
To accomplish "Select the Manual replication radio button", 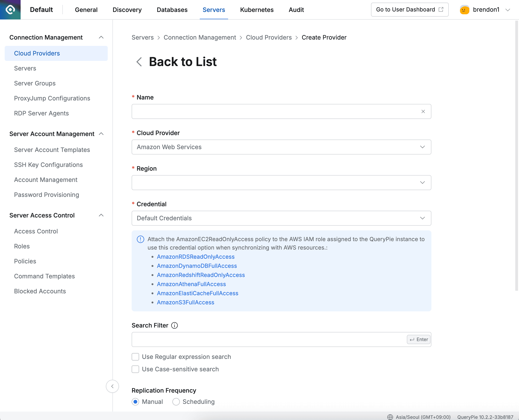I will pos(135,402).
